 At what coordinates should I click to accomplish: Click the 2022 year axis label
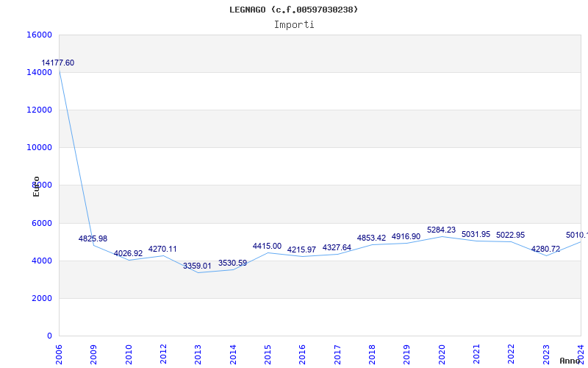pos(512,355)
